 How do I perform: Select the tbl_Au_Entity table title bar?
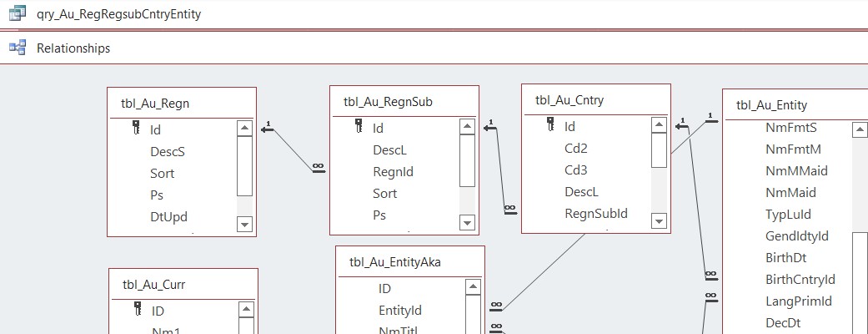click(x=771, y=104)
